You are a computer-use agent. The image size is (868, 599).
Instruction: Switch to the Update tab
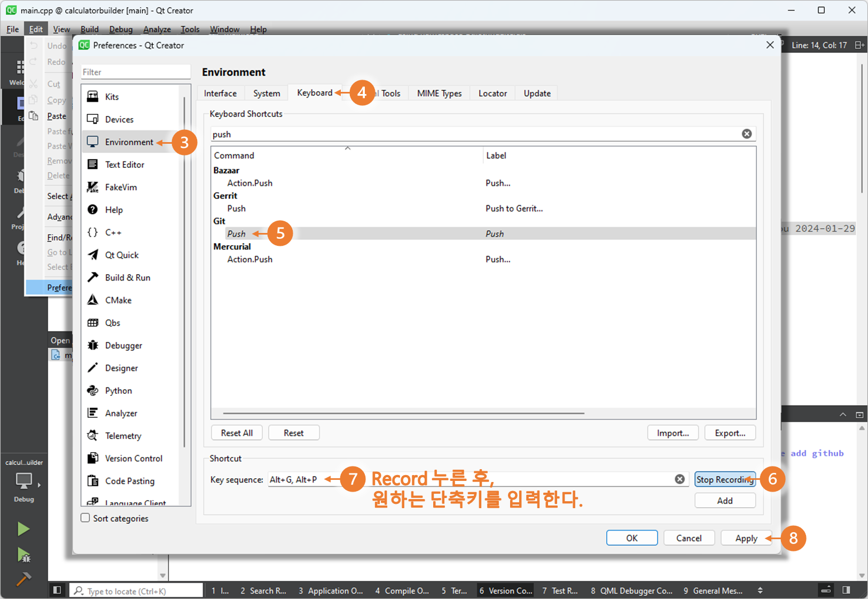tap(537, 94)
